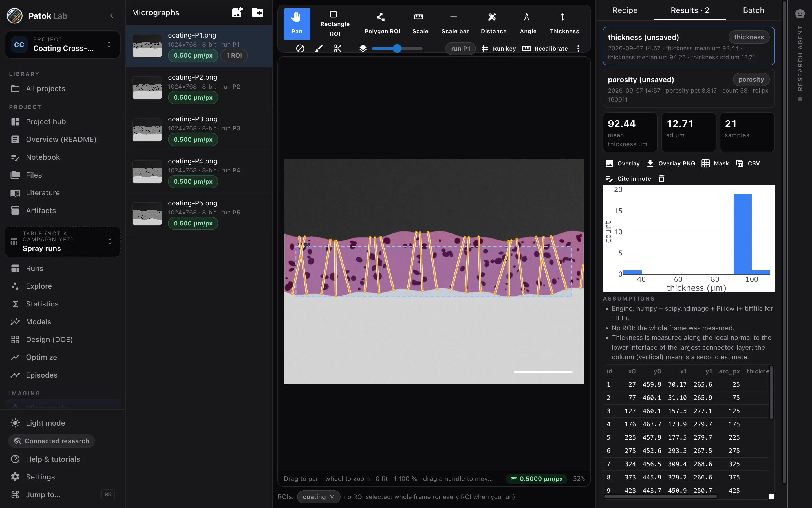Open Connected research
Screen dimensions: 812x508
51,441
